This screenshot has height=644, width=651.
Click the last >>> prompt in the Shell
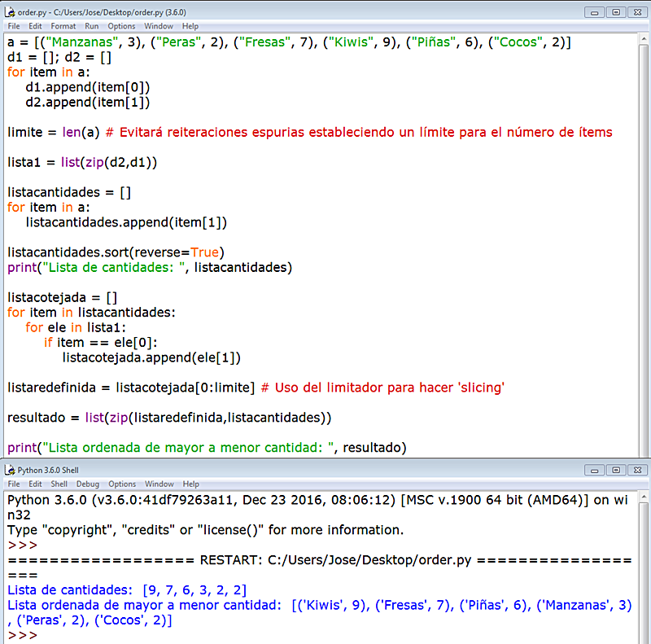(x=23, y=635)
